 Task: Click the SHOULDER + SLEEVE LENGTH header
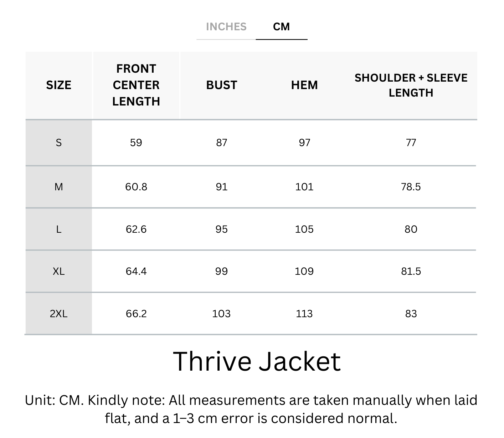411,85
